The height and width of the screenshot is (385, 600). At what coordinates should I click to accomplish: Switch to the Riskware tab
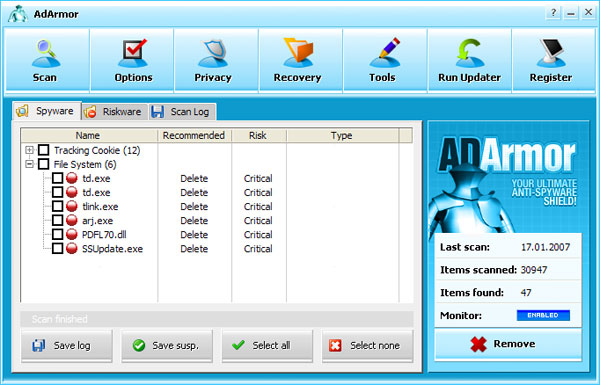(x=115, y=112)
